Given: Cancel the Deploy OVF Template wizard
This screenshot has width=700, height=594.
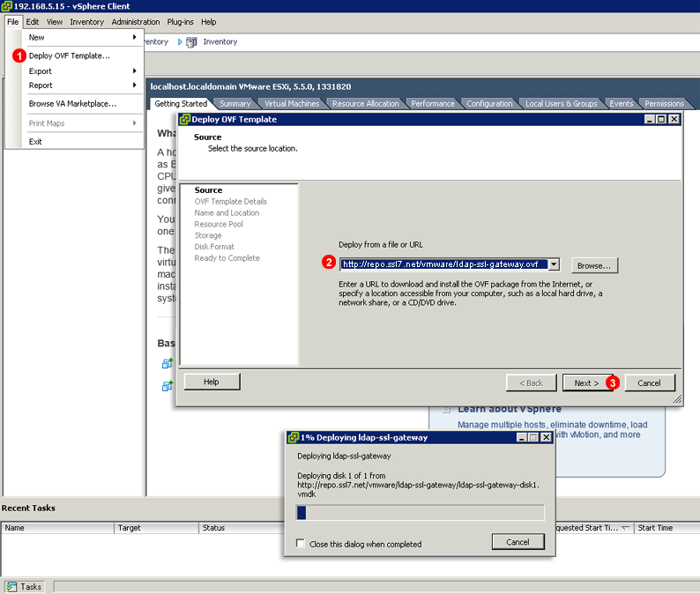Looking at the screenshot, I should 649,382.
